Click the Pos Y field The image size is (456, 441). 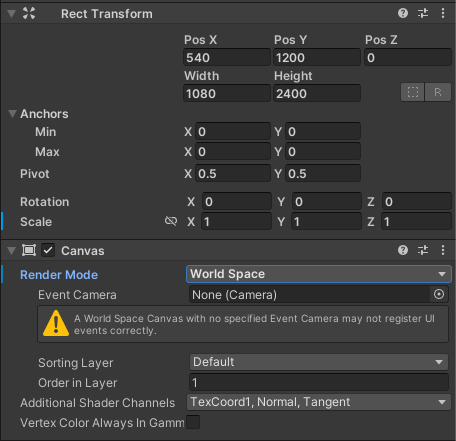pos(317,57)
